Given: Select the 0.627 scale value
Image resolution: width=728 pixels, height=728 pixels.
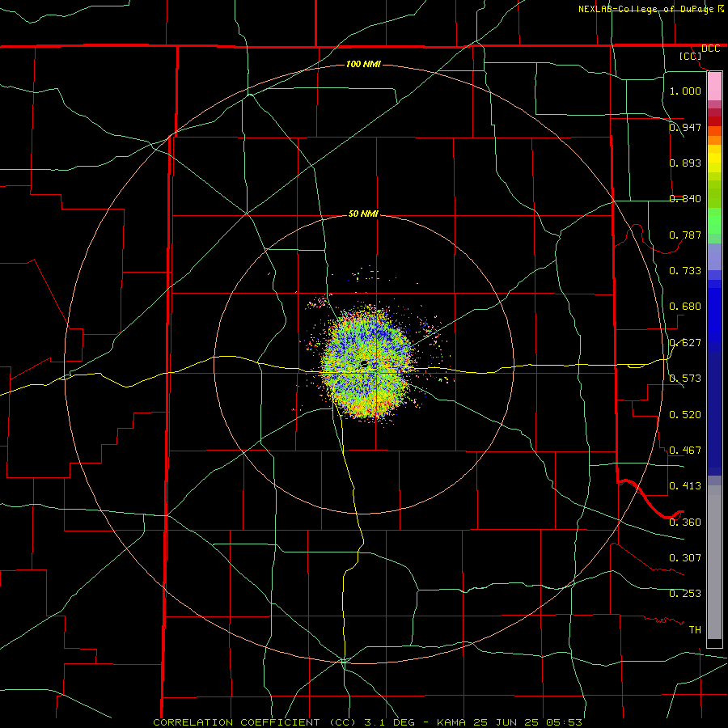Looking at the screenshot, I should [685, 342].
